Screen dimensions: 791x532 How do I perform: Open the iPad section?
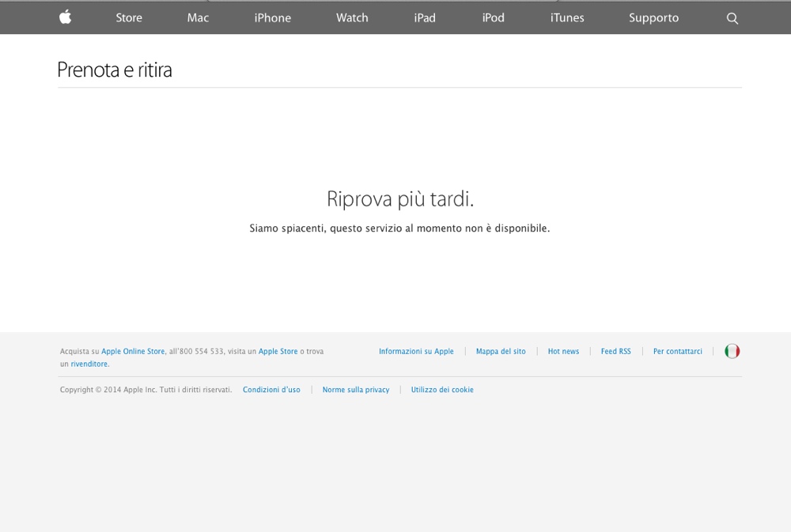pyautogui.click(x=424, y=17)
